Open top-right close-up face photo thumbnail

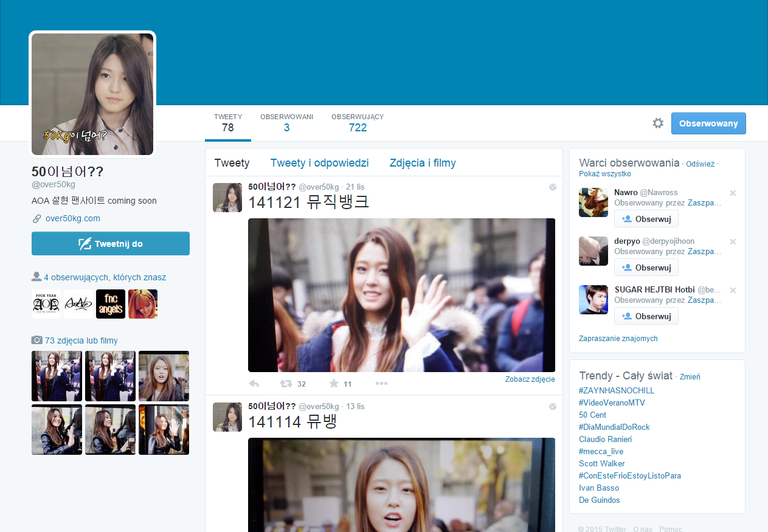pos(164,376)
